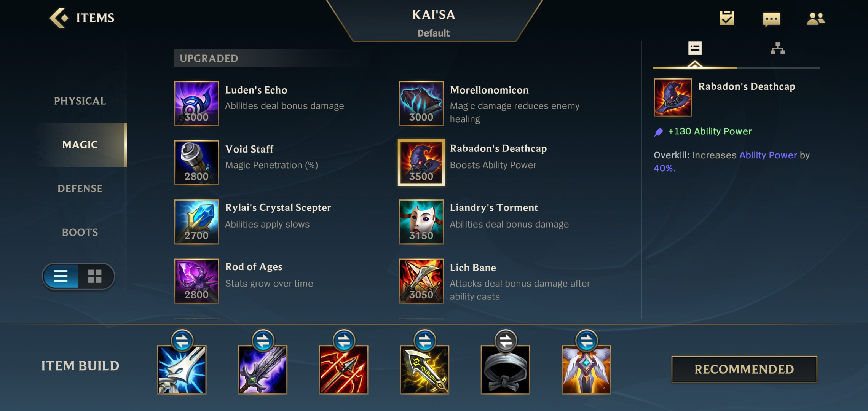868x411 pixels.
Task: Open the Physical items category
Action: tap(80, 101)
